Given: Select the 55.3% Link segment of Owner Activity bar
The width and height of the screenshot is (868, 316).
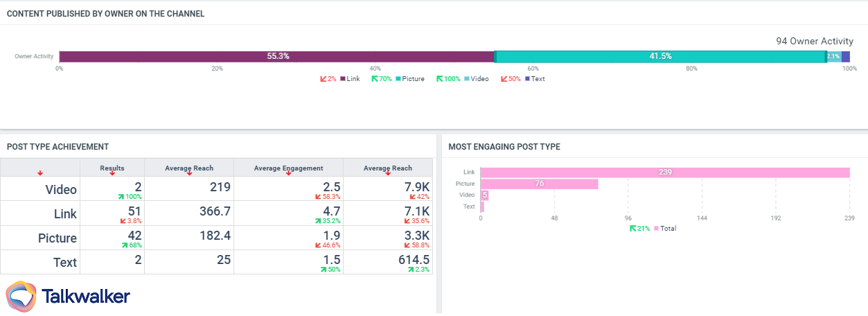Looking at the screenshot, I should (x=277, y=56).
